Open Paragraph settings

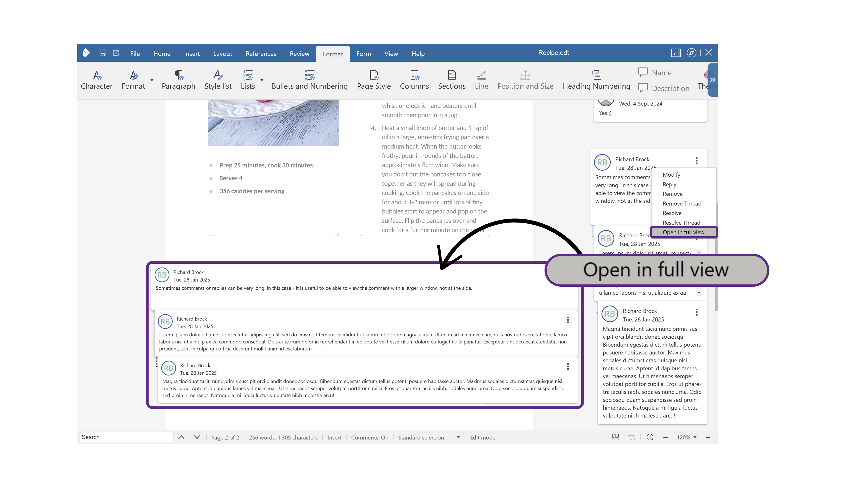coord(178,80)
